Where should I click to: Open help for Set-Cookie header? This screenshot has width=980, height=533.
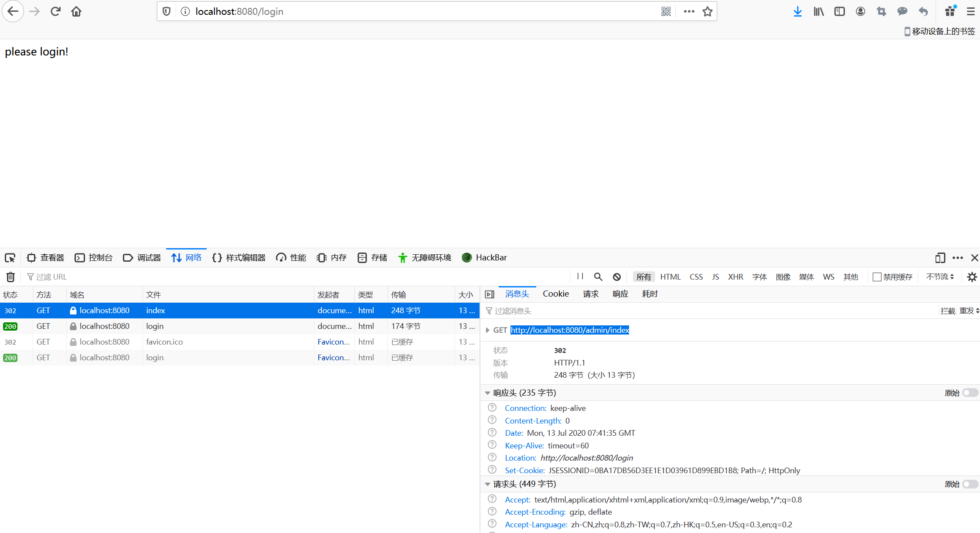(x=492, y=470)
